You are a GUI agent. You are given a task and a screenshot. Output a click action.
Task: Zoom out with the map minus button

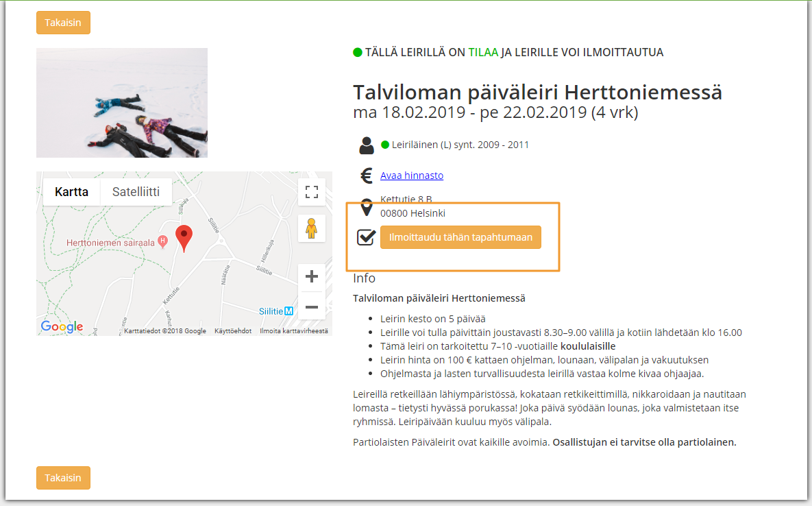coord(311,306)
